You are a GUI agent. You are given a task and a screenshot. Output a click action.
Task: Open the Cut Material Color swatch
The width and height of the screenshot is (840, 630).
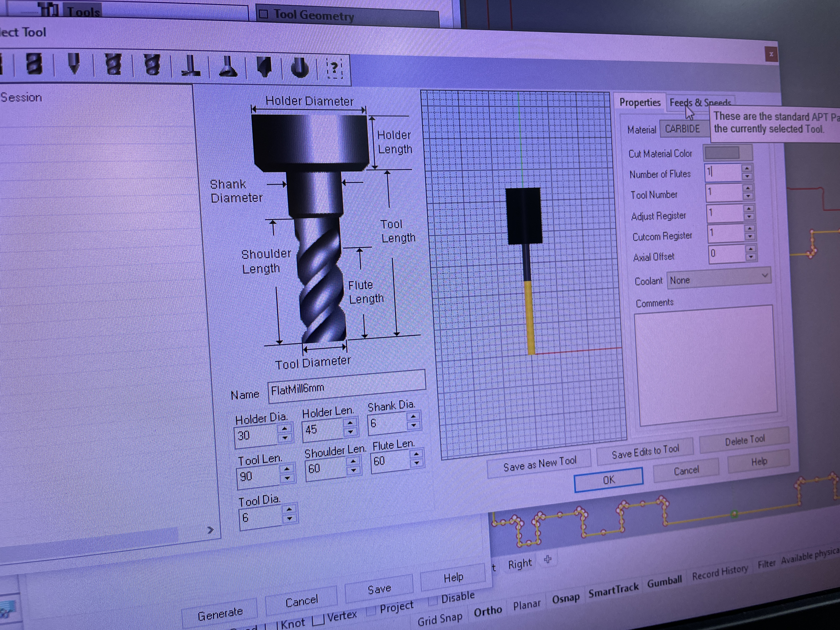tap(727, 153)
